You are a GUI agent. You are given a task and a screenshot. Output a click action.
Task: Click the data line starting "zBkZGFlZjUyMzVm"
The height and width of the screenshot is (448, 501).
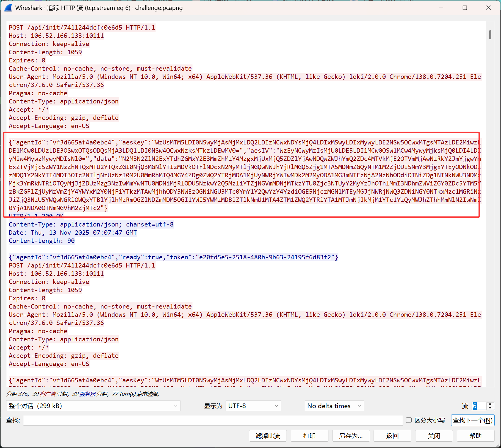click(x=245, y=192)
